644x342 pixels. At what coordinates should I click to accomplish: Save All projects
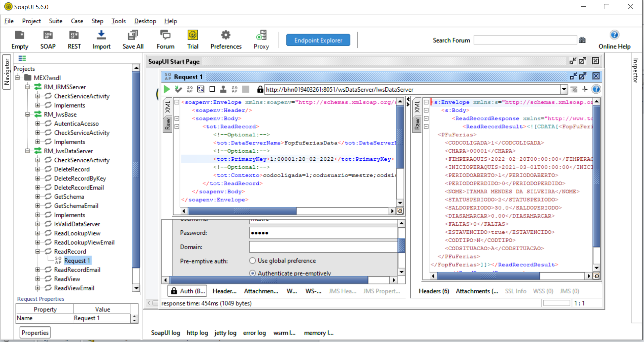tap(133, 40)
